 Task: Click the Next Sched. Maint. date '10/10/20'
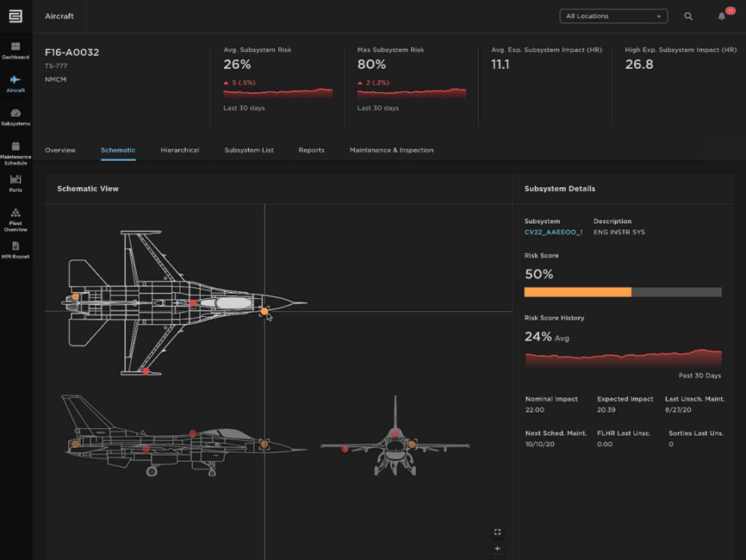(539, 444)
